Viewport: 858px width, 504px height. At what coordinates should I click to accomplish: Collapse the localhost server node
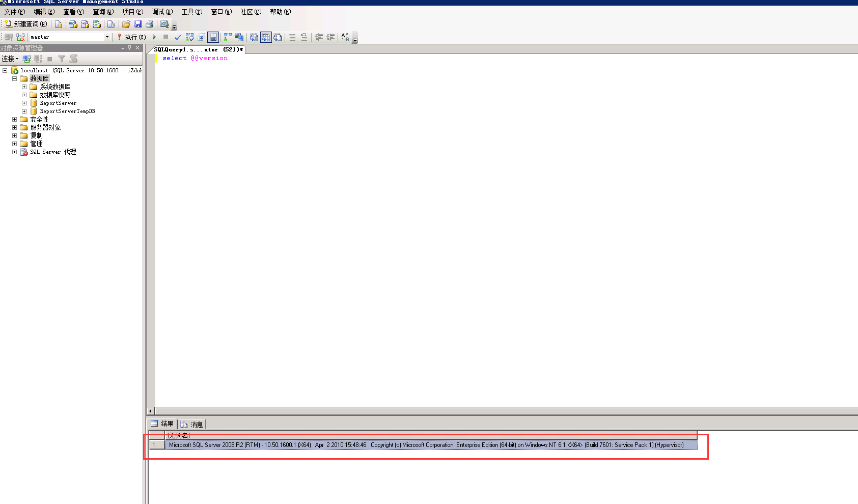pyautogui.click(x=5, y=71)
